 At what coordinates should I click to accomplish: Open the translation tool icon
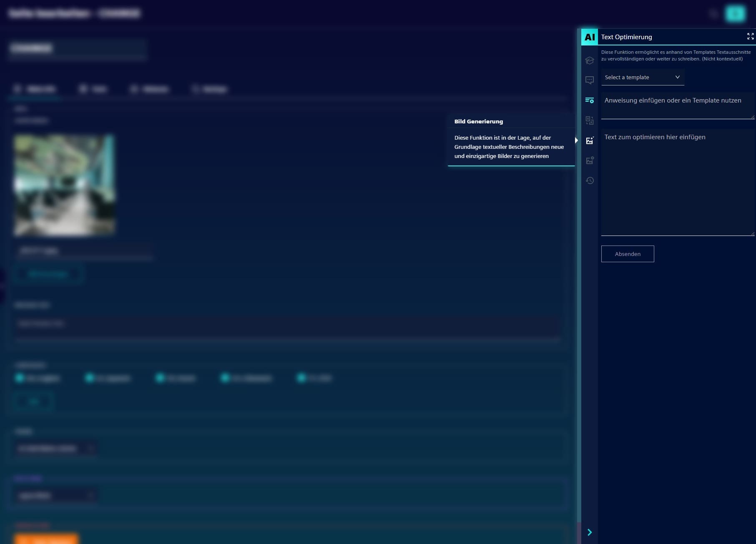pyautogui.click(x=590, y=120)
